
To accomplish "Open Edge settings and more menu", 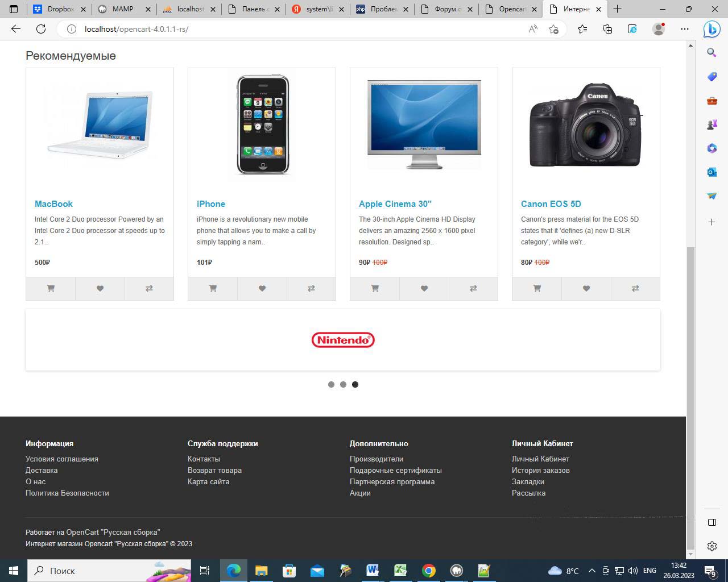I will [685, 29].
